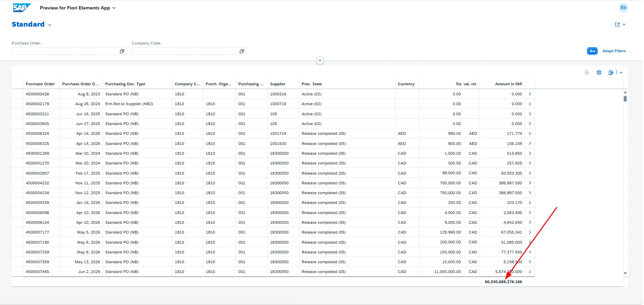Open row arrow for order 4500006324
The height and width of the screenshot is (305, 644).
pyautogui.click(x=530, y=133)
